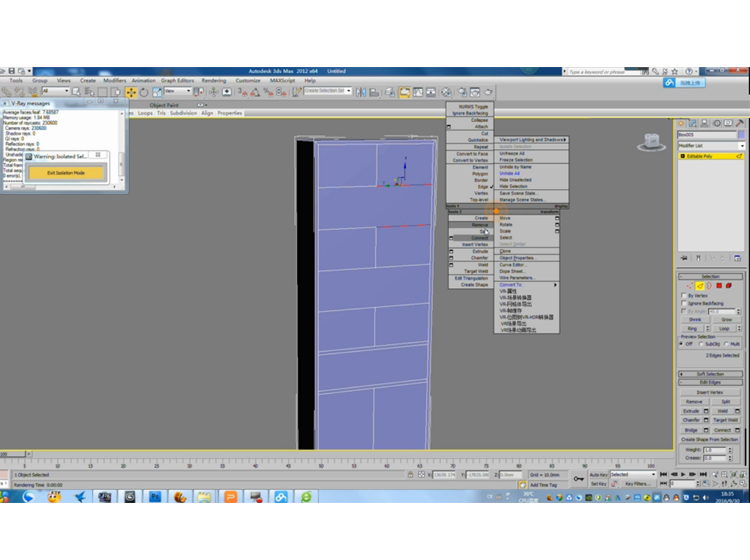Open the reference coordinate View dropdown
This screenshot has width=750, height=560.
pos(177,91)
